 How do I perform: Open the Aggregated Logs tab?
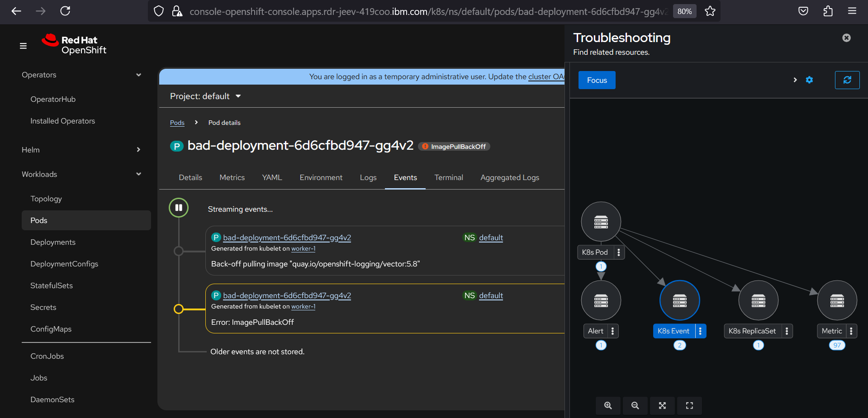509,178
